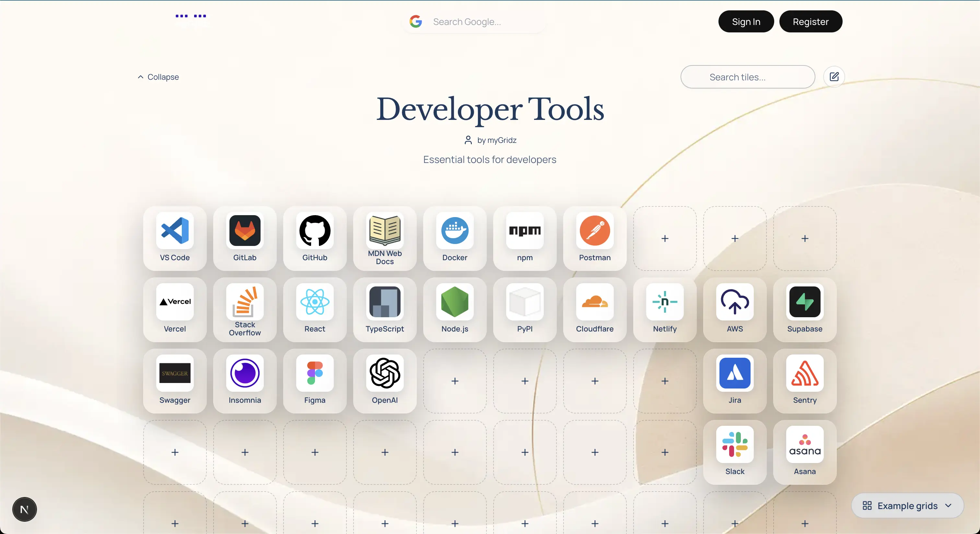Open the AWS cloud tile
980x534 pixels.
735,309
